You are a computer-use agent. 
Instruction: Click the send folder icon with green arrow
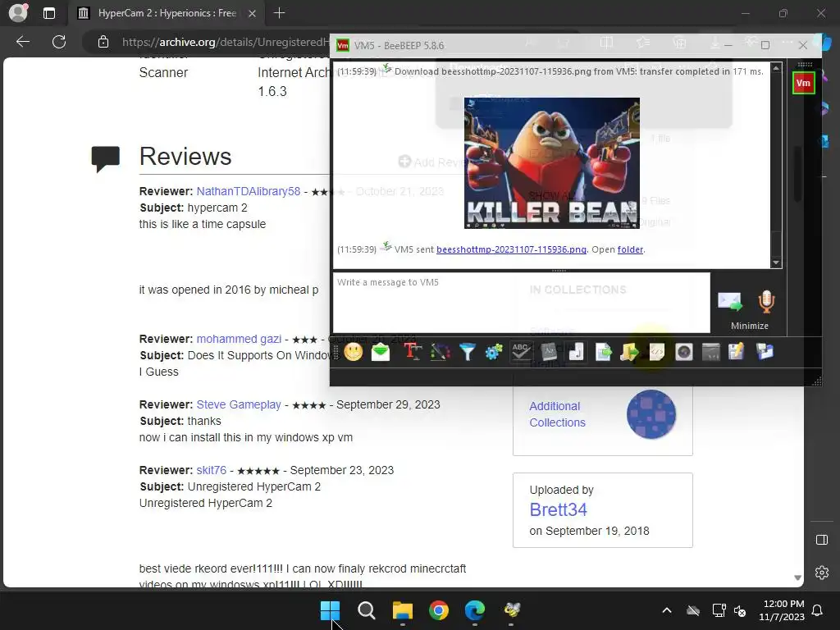(x=630, y=352)
